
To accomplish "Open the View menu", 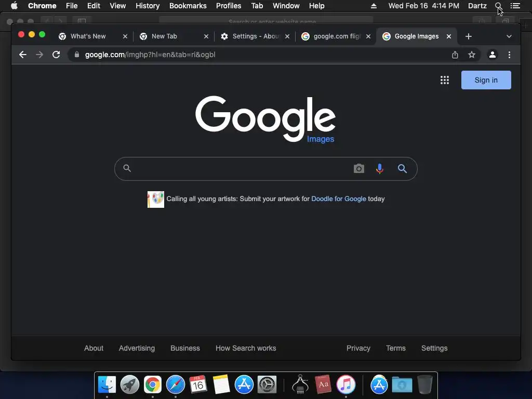I will [x=118, y=6].
